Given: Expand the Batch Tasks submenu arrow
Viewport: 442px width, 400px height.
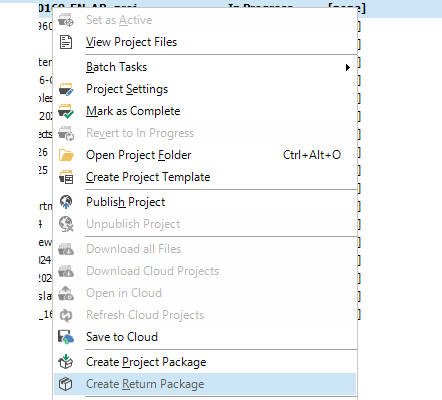Looking at the screenshot, I should point(348,68).
